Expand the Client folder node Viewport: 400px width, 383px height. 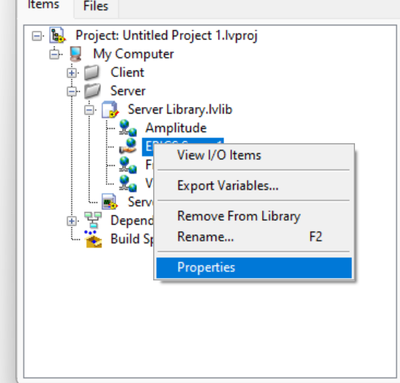point(72,73)
